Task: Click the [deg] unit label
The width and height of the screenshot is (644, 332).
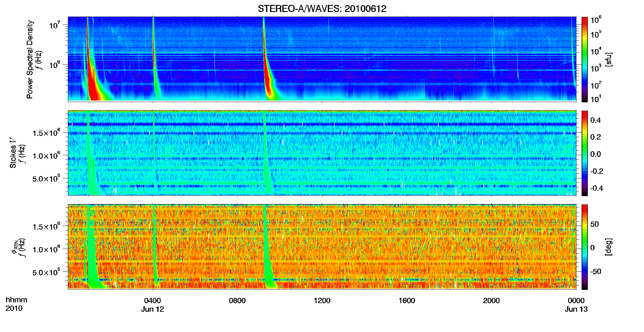Action: click(x=609, y=247)
